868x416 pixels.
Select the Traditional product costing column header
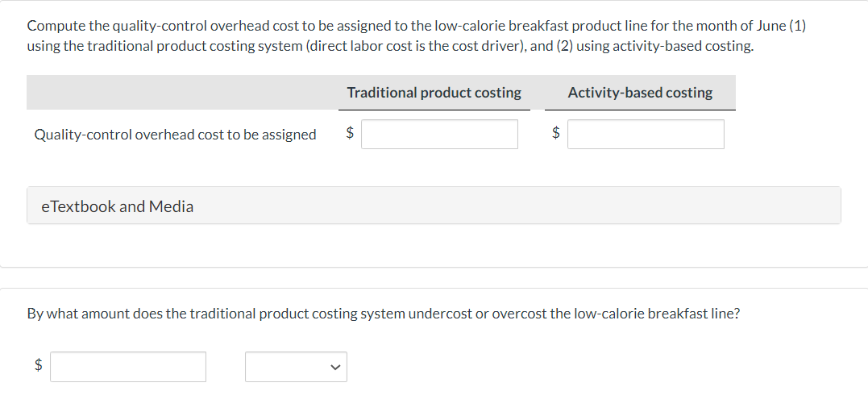point(434,93)
